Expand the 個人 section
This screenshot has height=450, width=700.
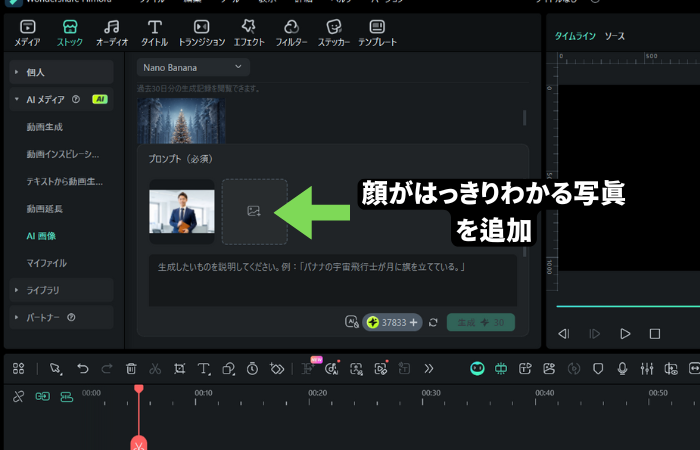pos(61,72)
